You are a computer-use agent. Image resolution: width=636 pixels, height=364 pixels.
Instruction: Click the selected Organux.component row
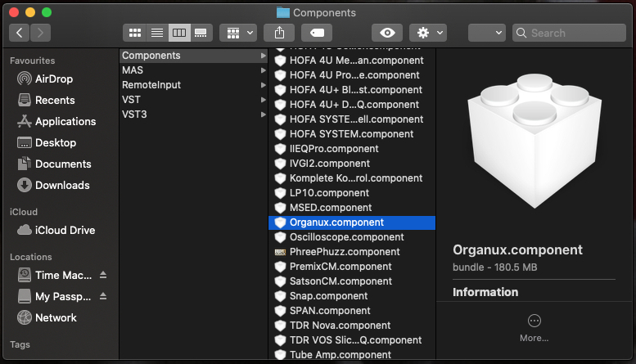coord(352,222)
